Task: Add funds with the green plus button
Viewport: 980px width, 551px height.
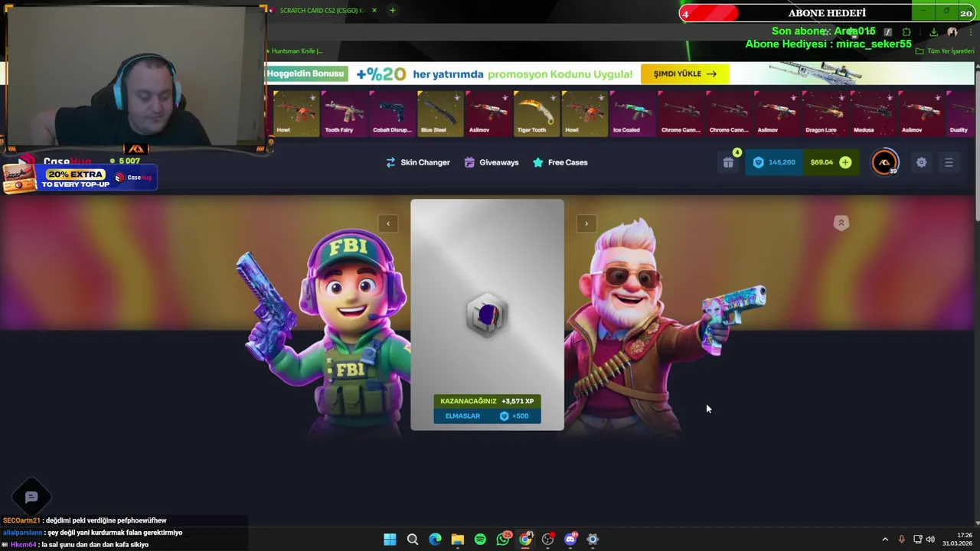Action: click(x=845, y=162)
